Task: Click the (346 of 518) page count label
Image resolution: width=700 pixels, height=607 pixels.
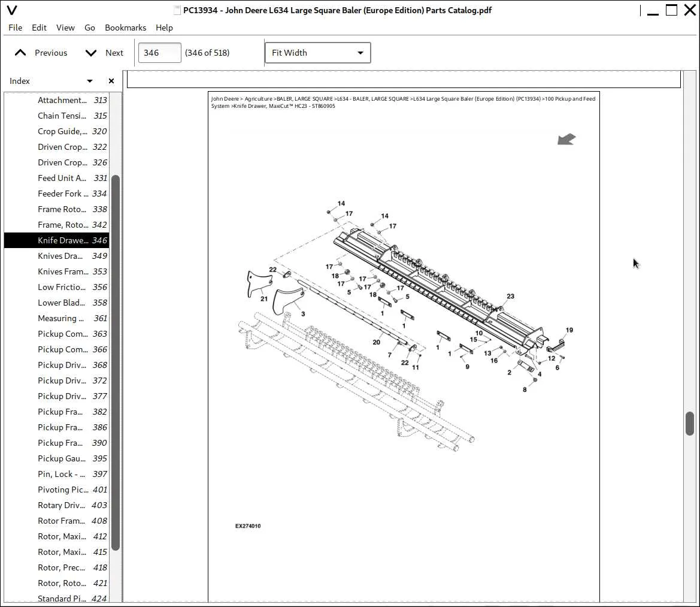Action: [x=207, y=53]
